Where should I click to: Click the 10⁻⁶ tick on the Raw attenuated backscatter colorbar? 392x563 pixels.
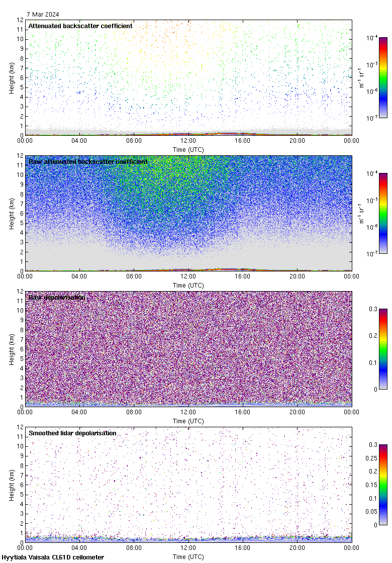pos(371,227)
